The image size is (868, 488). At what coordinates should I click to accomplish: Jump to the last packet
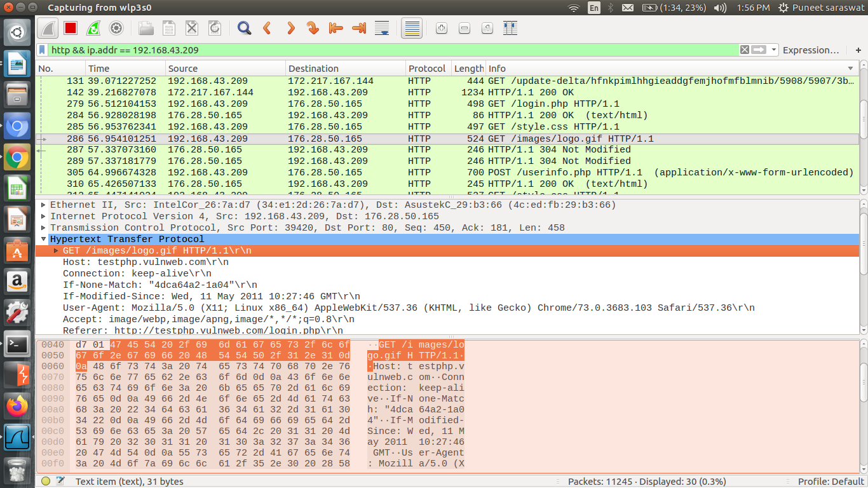[x=359, y=28]
